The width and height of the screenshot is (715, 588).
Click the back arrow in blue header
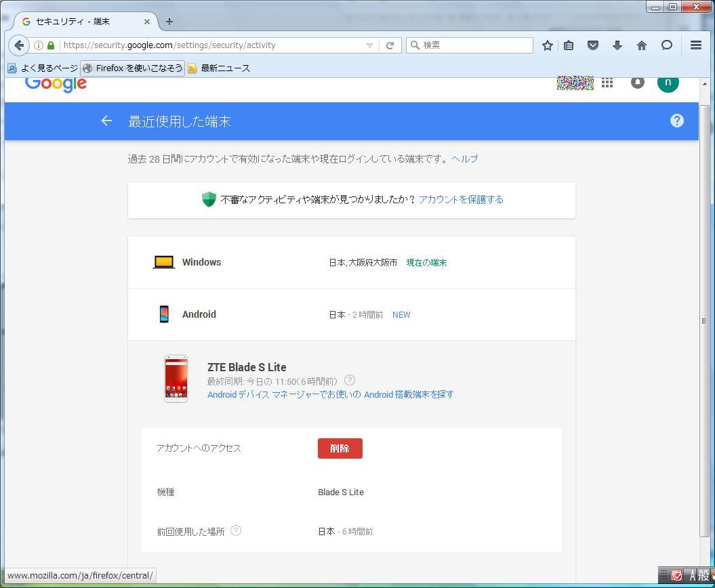(106, 121)
